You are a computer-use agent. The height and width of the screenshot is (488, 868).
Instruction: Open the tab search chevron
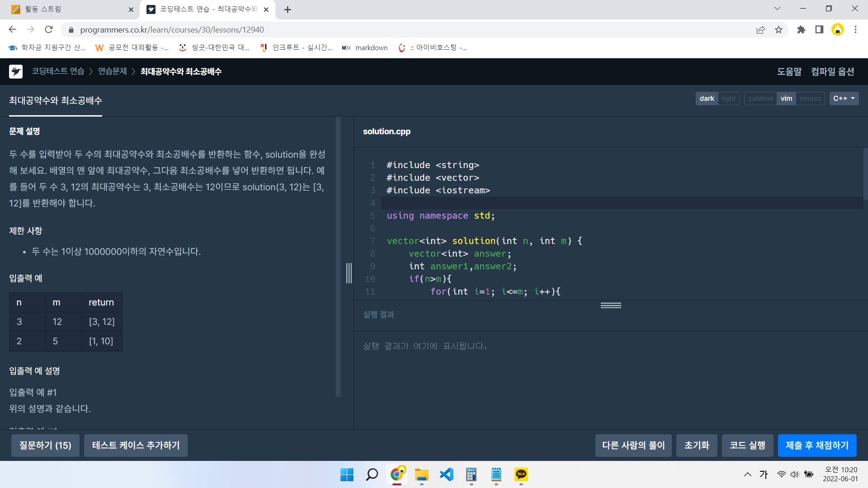coord(777,9)
